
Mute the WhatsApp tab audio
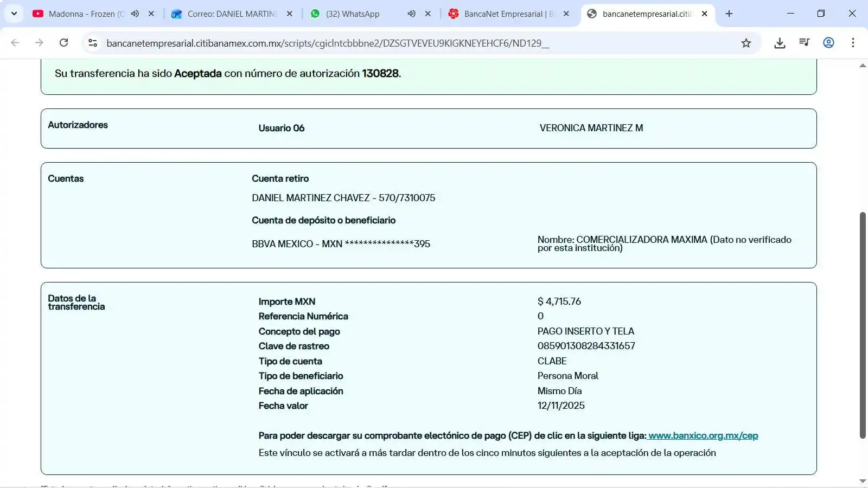click(412, 14)
